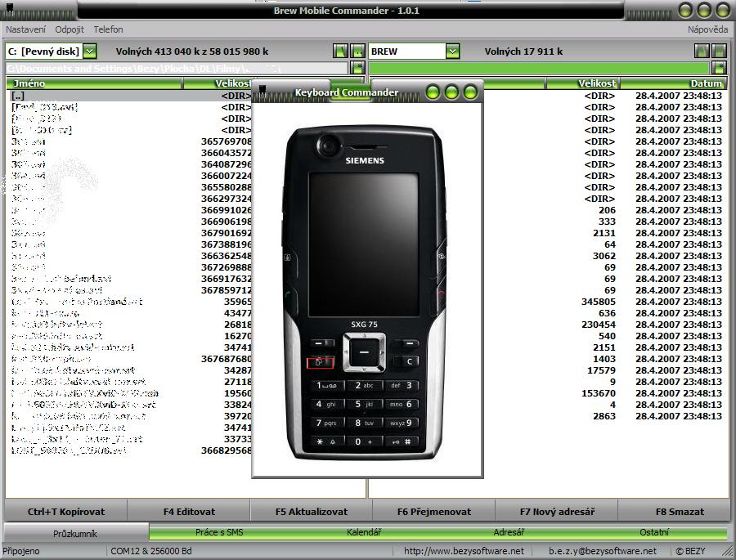Click the Ctrl+T Kopírovat button
This screenshot has width=736, height=560.
pyautogui.click(x=66, y=512)
